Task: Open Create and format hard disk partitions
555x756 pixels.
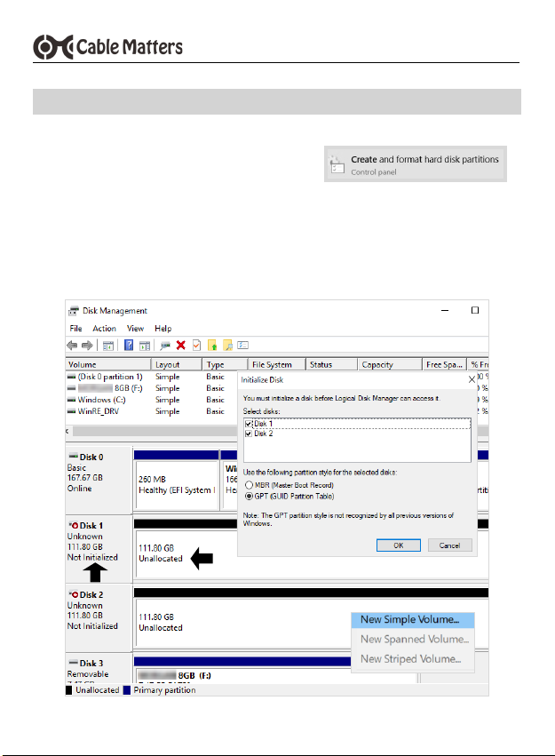Action: point(415,164)
